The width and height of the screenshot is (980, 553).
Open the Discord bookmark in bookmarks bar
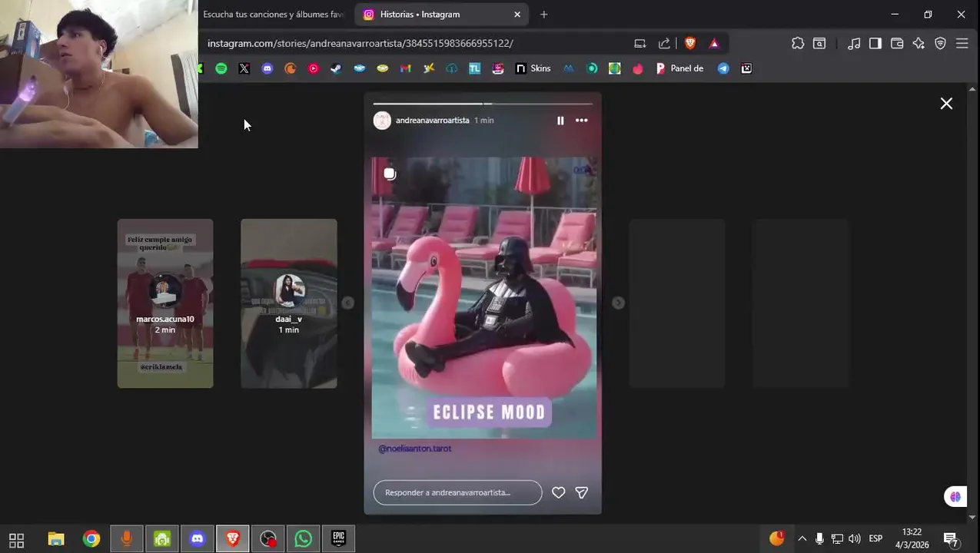pyautogui.click(x=267, y=68)
